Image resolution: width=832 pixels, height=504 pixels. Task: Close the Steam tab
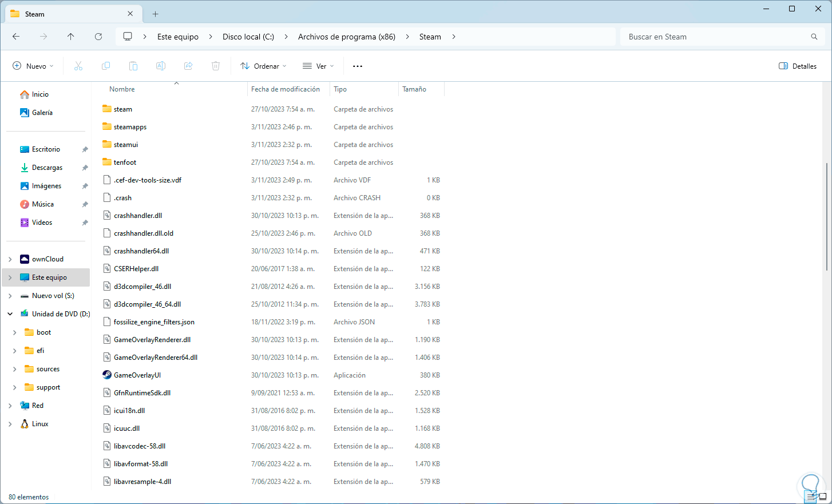pos(130,14)
